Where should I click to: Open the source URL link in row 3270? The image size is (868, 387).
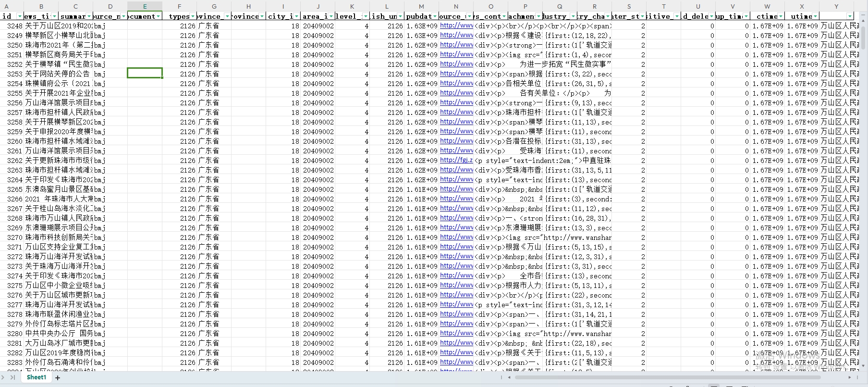[x=456, y=237]
